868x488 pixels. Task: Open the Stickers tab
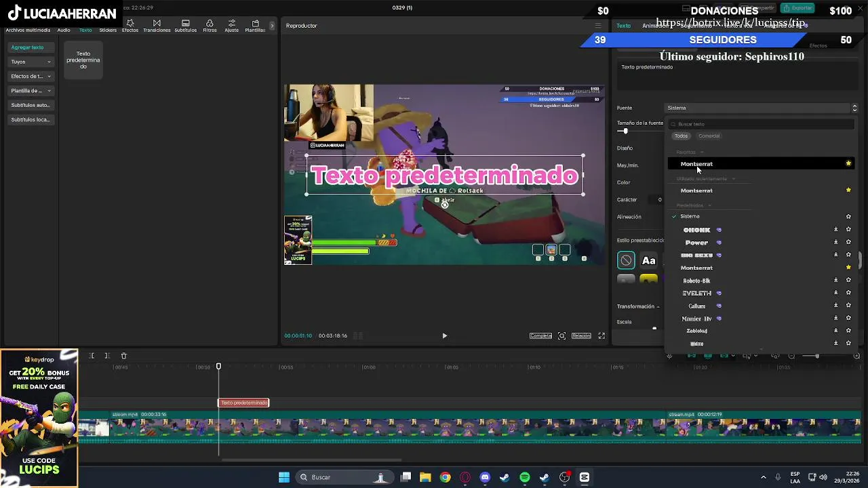[108, 30]
